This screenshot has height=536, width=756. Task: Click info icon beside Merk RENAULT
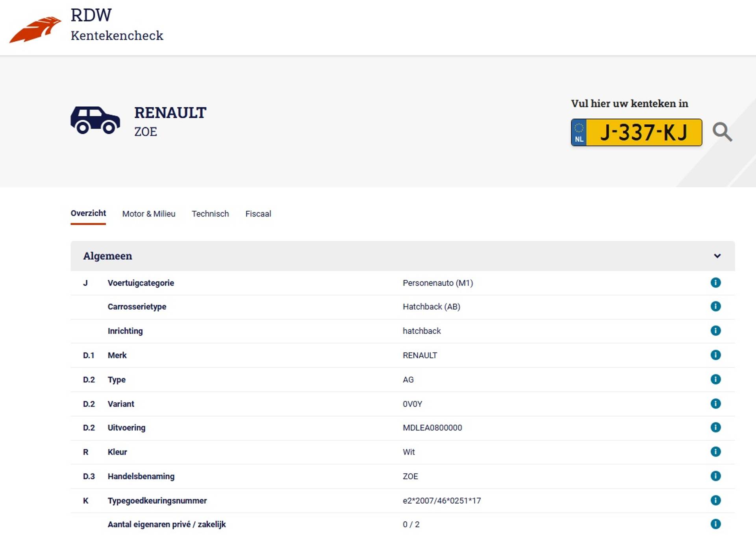pos(715,355)
